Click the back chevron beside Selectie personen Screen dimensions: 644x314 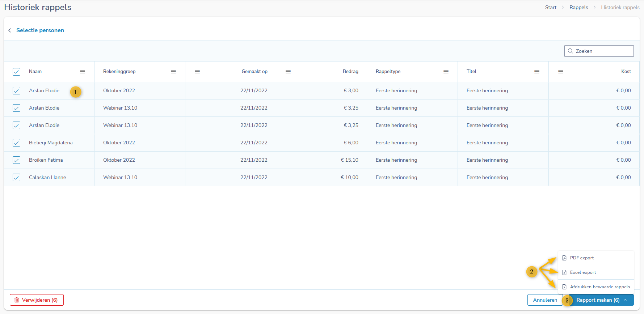tap(10, 30)
